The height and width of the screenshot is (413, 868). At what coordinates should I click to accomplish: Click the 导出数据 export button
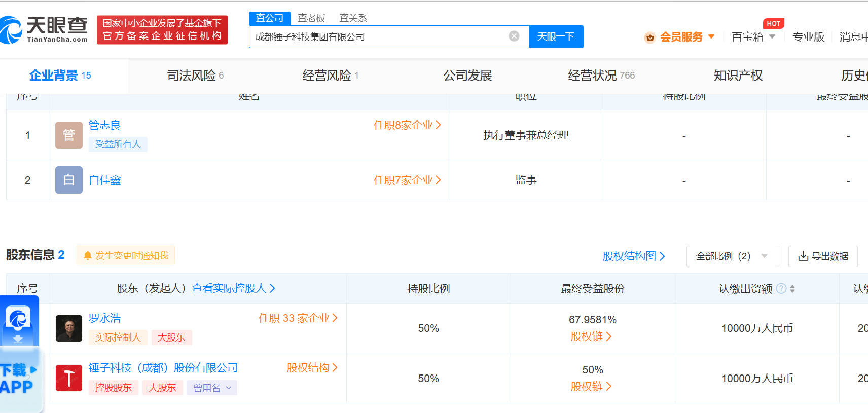pyautogui.click(x=823, y=256)
